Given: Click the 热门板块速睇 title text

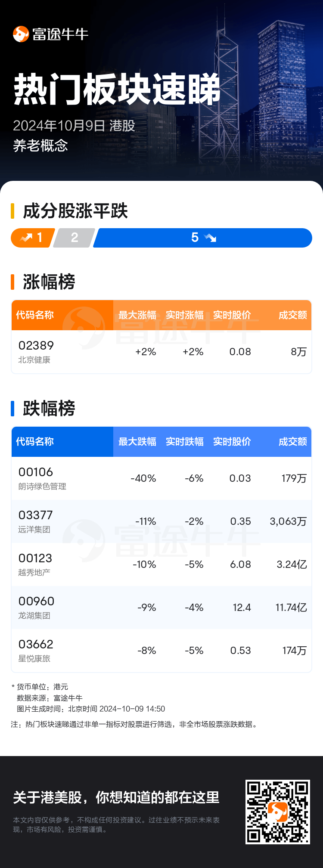Looking at the screenshot, I should point(117,90).
